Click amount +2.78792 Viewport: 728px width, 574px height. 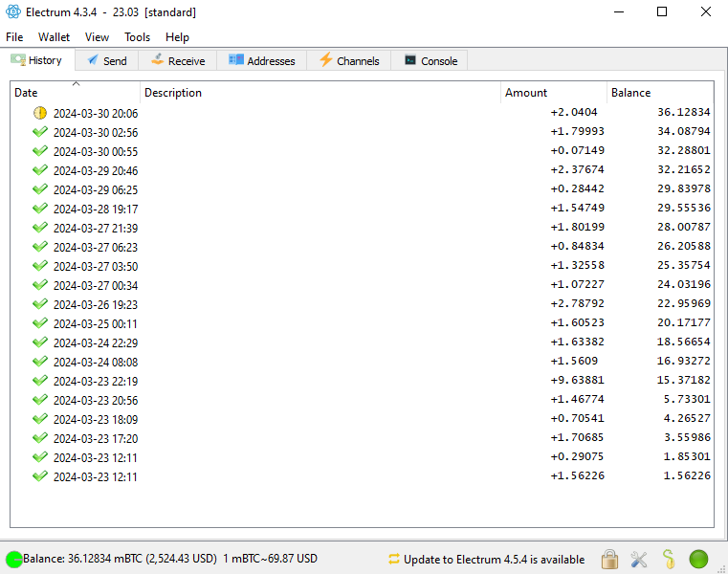point(577,303)
